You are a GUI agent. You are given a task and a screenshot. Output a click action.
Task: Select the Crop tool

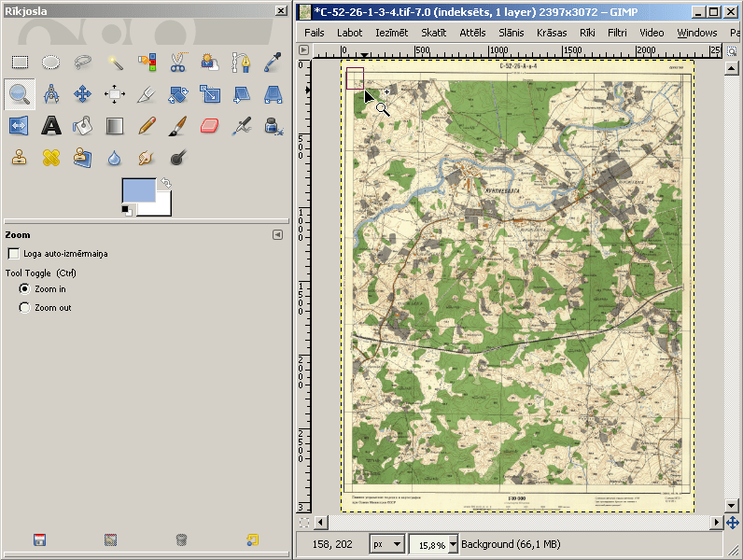click(x=146, y=94)
